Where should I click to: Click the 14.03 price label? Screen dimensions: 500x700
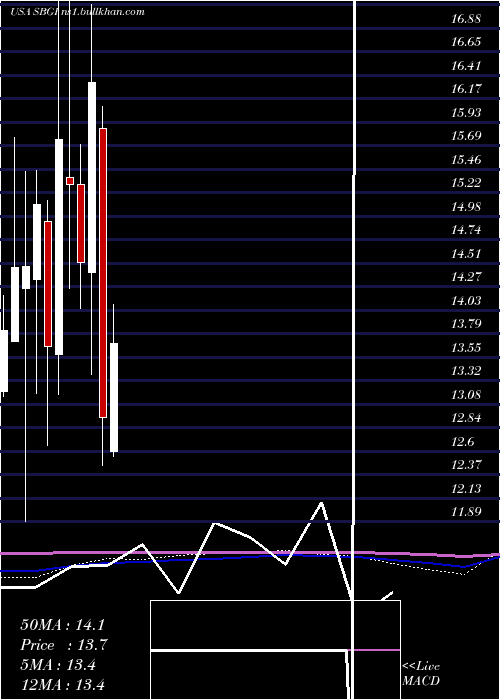(466, 300)
